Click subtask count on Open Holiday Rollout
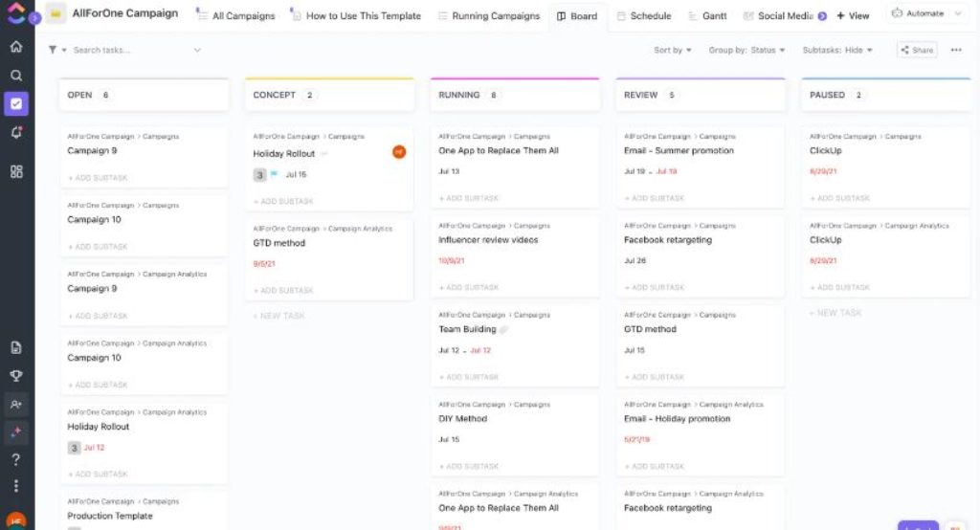The width and height of the screenshot is (980, 530). point(75,448)
